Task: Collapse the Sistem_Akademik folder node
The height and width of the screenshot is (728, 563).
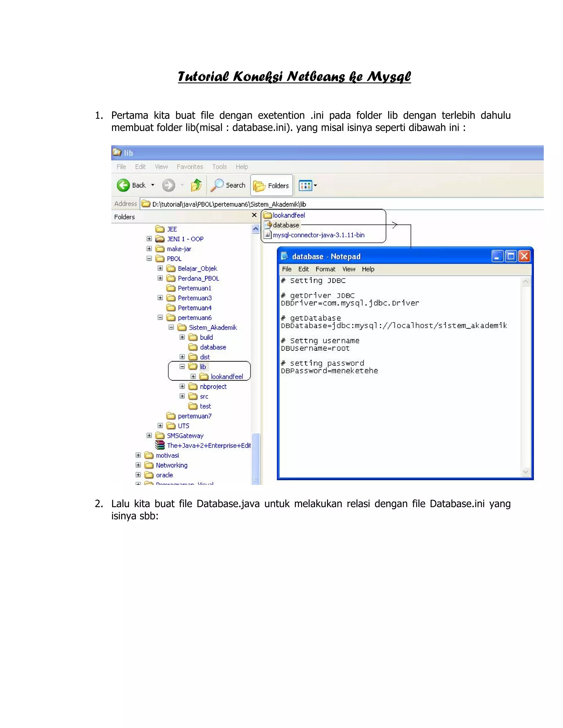Action: tap(171, 327)
